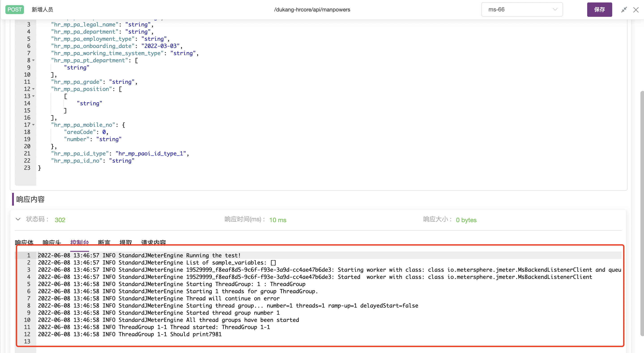The image size is (644, 353).
Task: Collapse the response status section chevron
Action: tap(18, 219)
